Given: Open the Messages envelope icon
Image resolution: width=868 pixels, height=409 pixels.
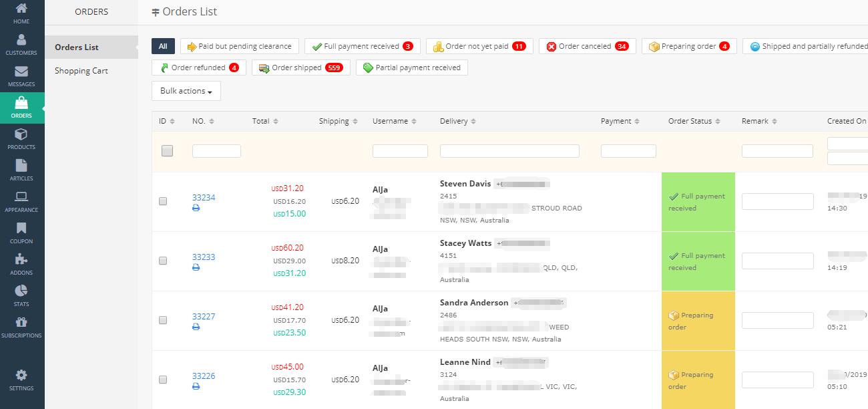Looking at the screenshot, I should tap(21, 76).
